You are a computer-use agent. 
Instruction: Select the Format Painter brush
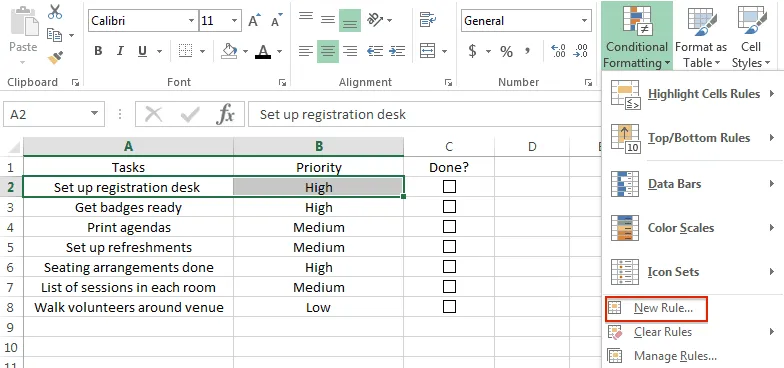(56, 58)
